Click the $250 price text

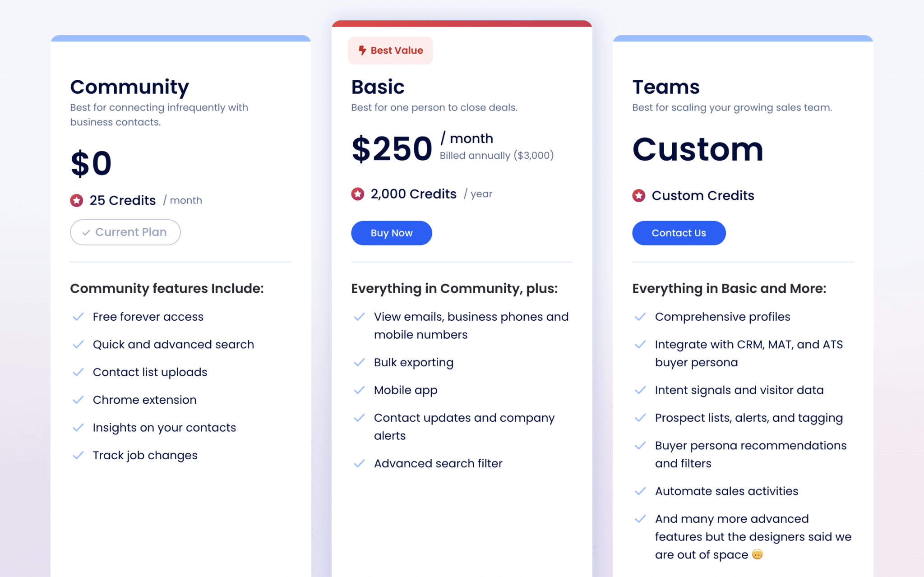(392, 148)
